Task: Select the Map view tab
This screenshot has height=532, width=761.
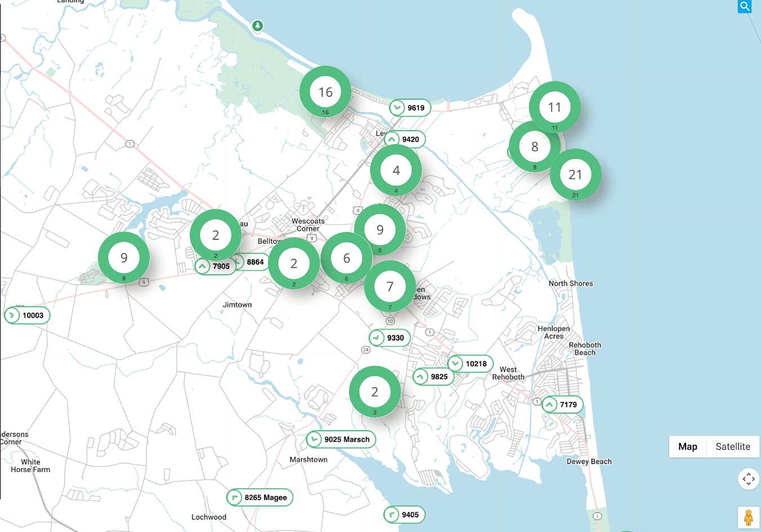Action: pos(688,446)
